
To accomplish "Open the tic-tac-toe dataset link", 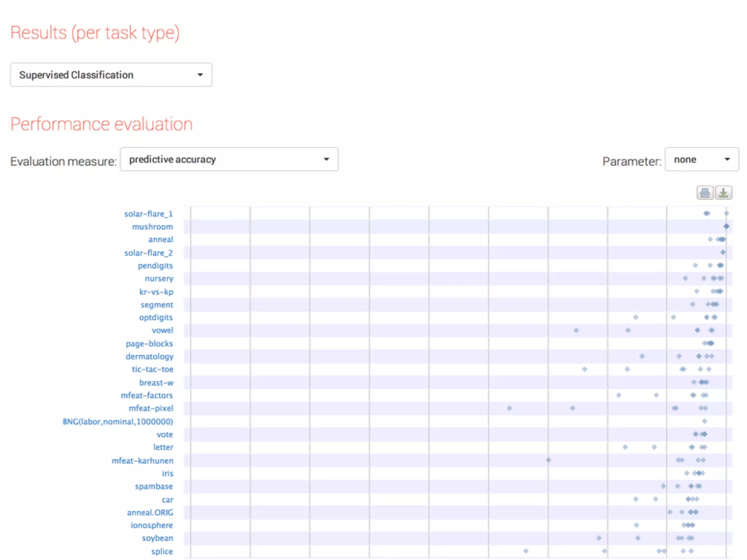I will [152, 369].
